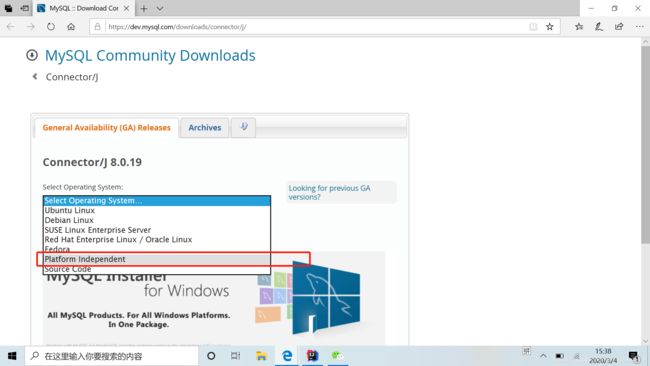This screenshot has width=650, height=366.
Task: Select General Availability (GA) Releases tab
Action: click(107, 128)
